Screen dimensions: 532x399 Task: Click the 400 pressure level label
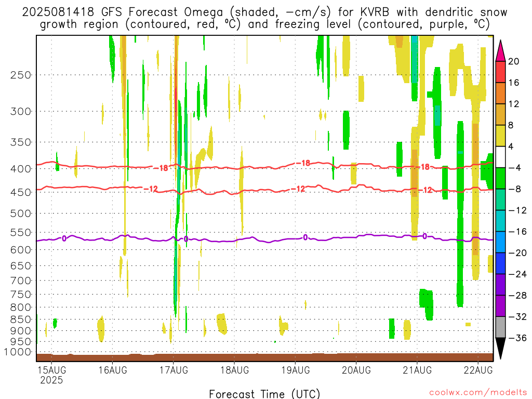click(21, 169)
